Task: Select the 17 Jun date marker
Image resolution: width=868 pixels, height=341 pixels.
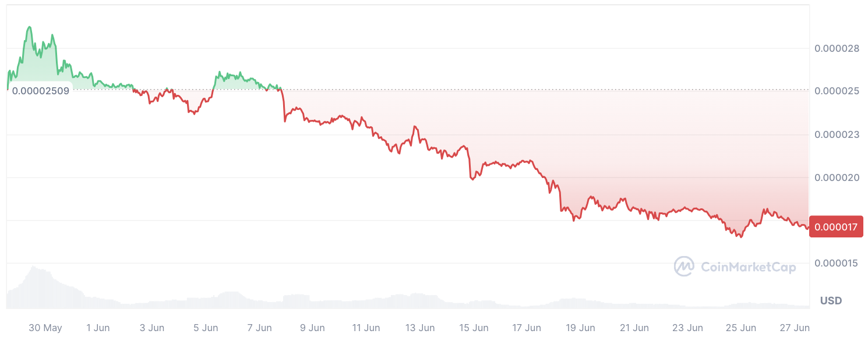Action: point(527,328)
